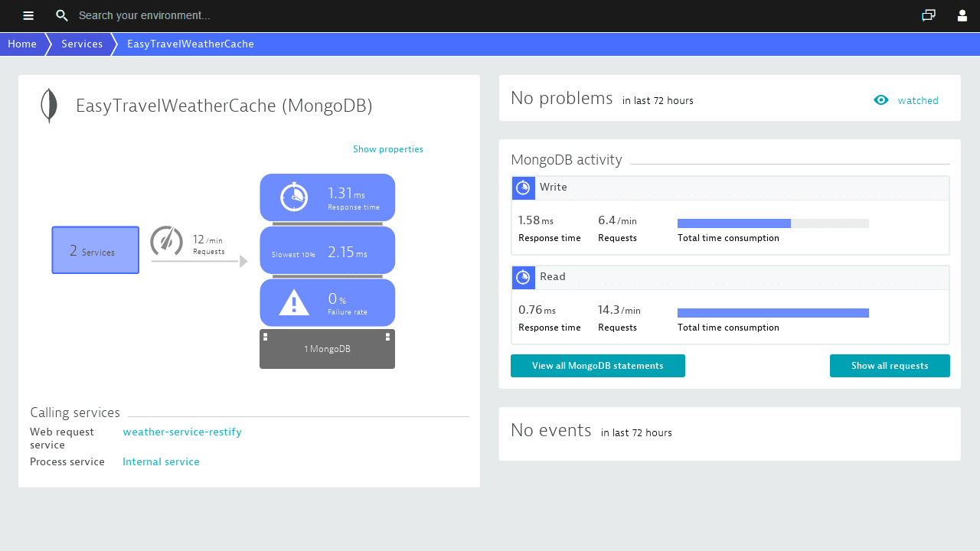Click the Write 1.58 ms response time
This screenshot has width=980, height=551.
point(536,221)
